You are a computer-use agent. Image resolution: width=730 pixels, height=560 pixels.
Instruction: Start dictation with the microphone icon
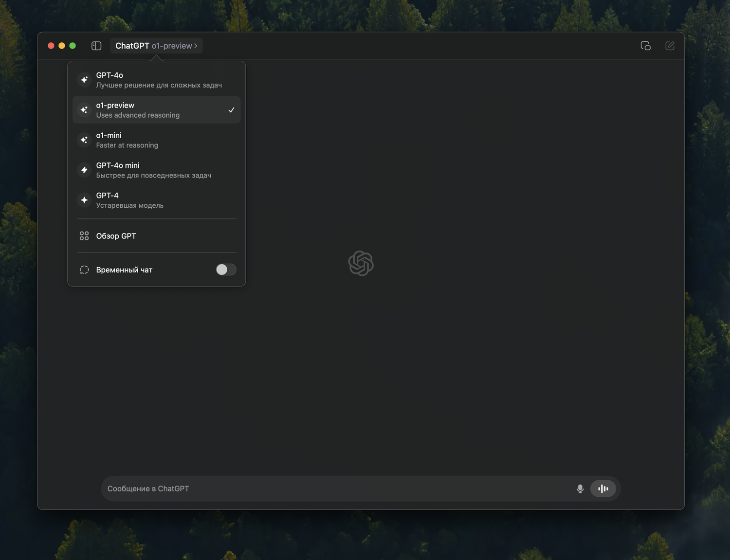[x=580, y=488]
